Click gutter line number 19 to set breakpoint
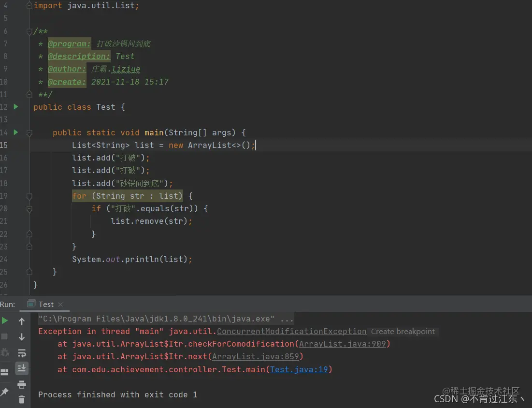 [x=4, y=196]
